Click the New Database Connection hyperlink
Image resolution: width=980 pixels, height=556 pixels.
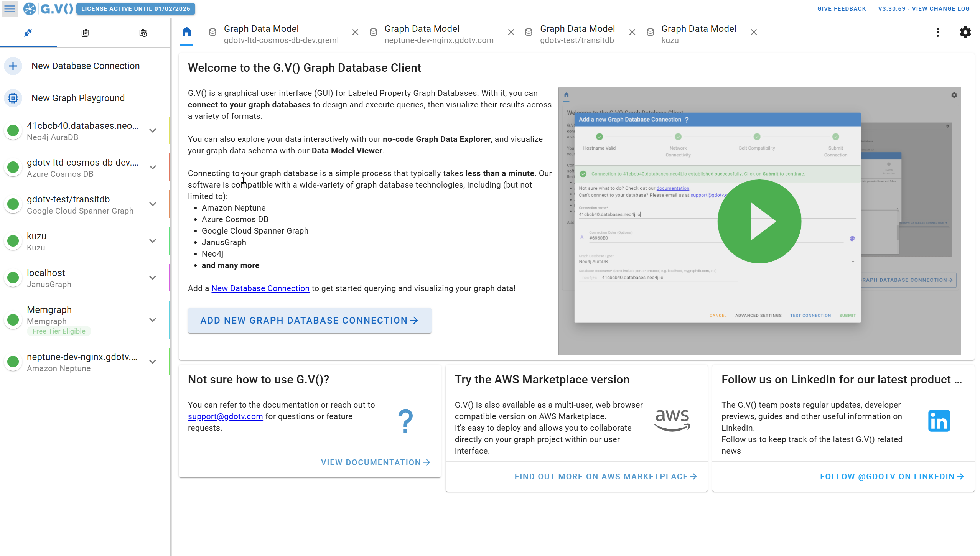[x=260, y=288]
